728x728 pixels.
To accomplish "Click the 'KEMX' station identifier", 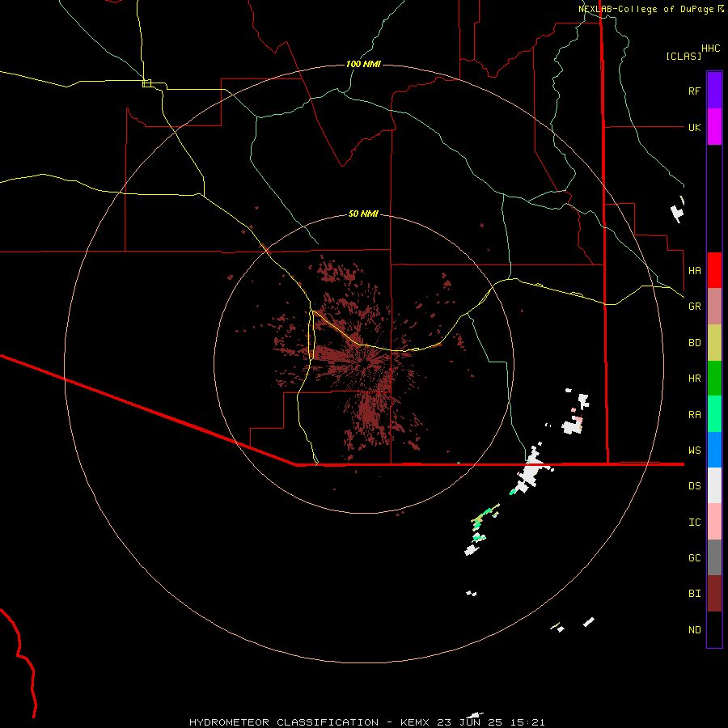I will pyautogui.click(x=414, y=722).
